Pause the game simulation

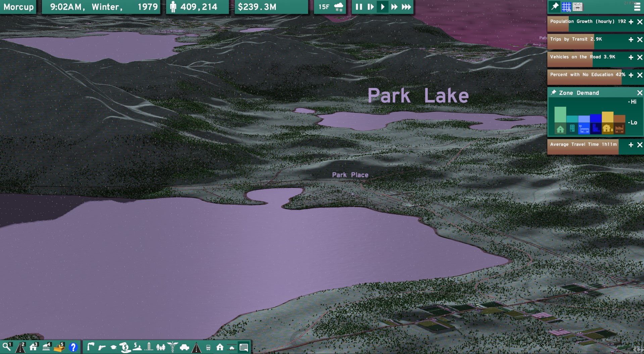(359, 7)
